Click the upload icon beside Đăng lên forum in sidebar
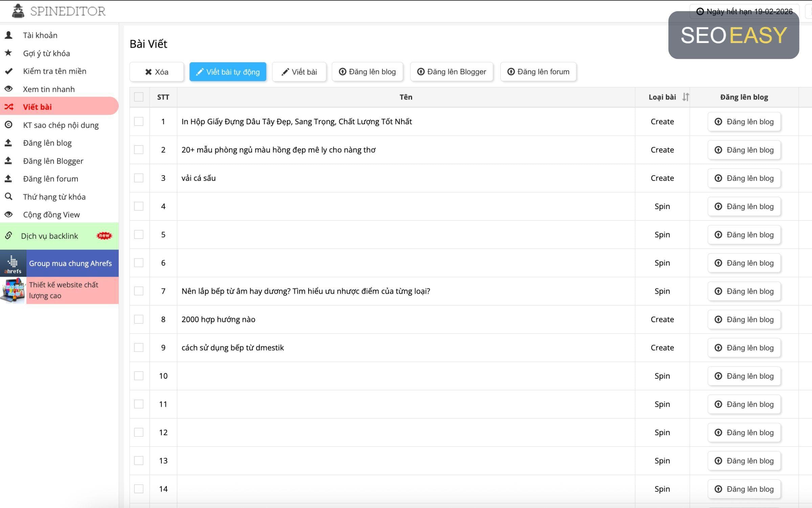 [8, 178]
